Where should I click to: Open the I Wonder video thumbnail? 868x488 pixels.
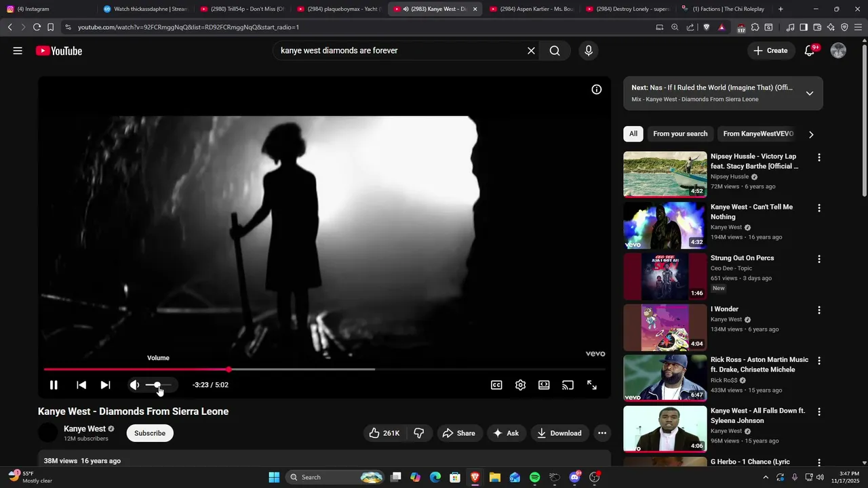[x=665, y=327]
